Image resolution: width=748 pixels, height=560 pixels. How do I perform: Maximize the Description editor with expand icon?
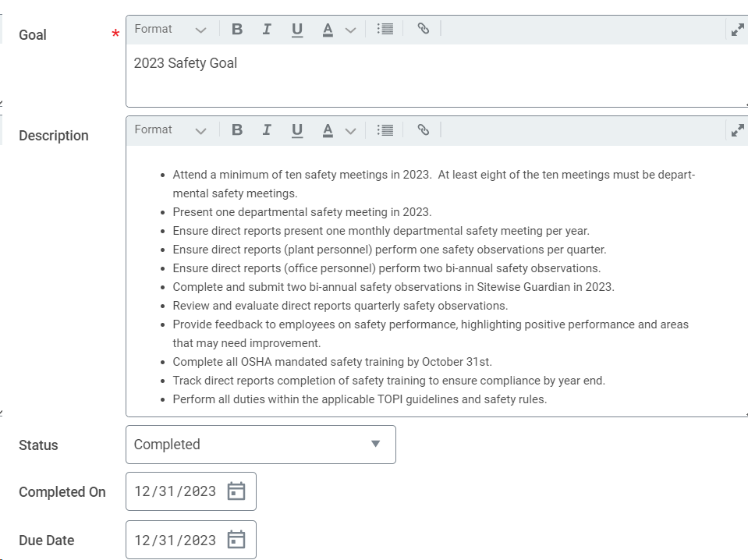tap(738, 130)
